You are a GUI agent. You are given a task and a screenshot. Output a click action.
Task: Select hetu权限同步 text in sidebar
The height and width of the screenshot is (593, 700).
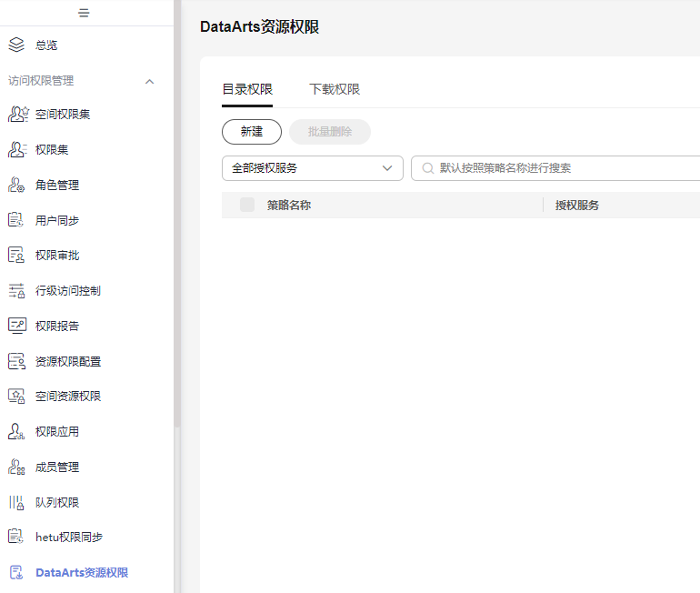tap(69, 538)
